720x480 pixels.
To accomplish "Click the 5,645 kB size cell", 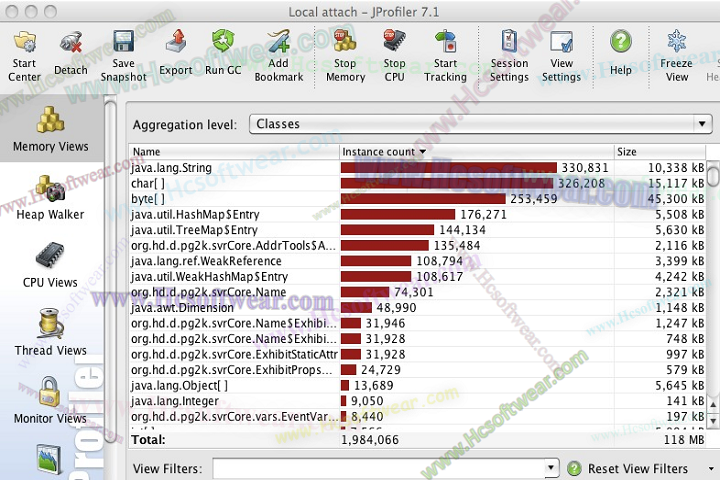I will [680, 385].
